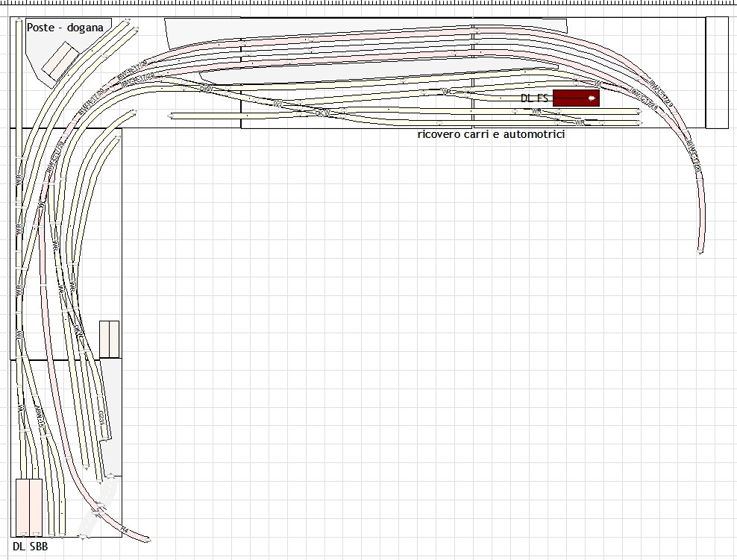Click end of the long pink curve at right
The height and width of the screenshot is (560, 737).
click(700, 253)
